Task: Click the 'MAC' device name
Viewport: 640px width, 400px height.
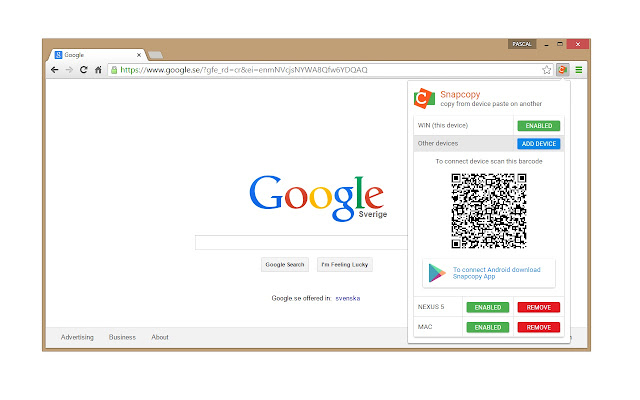Action: click(x=425, y=327)
